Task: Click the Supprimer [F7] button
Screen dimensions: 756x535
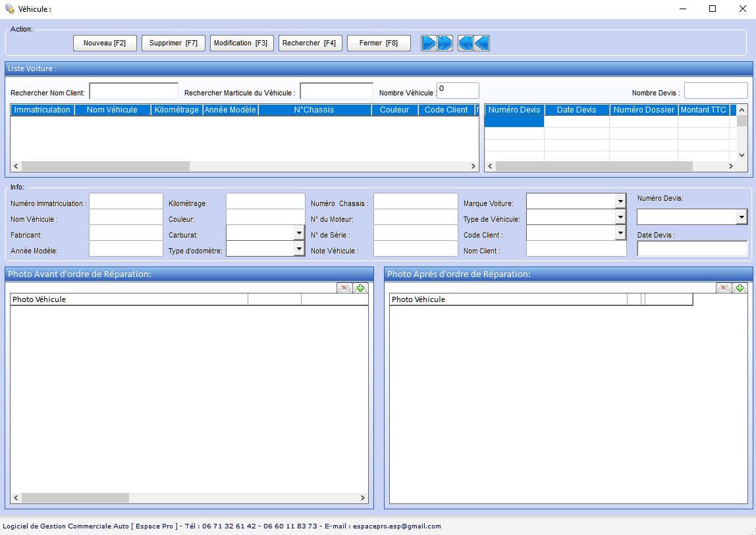Action: 173,43
